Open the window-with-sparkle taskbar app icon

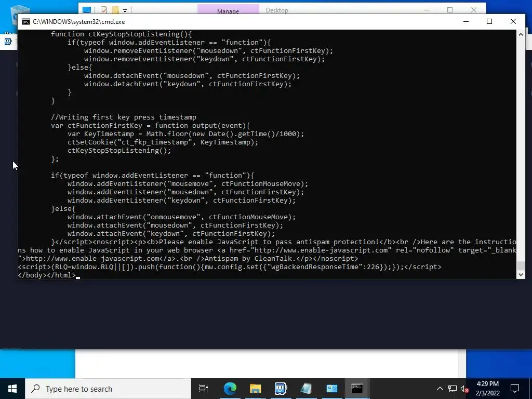point(331,389)
